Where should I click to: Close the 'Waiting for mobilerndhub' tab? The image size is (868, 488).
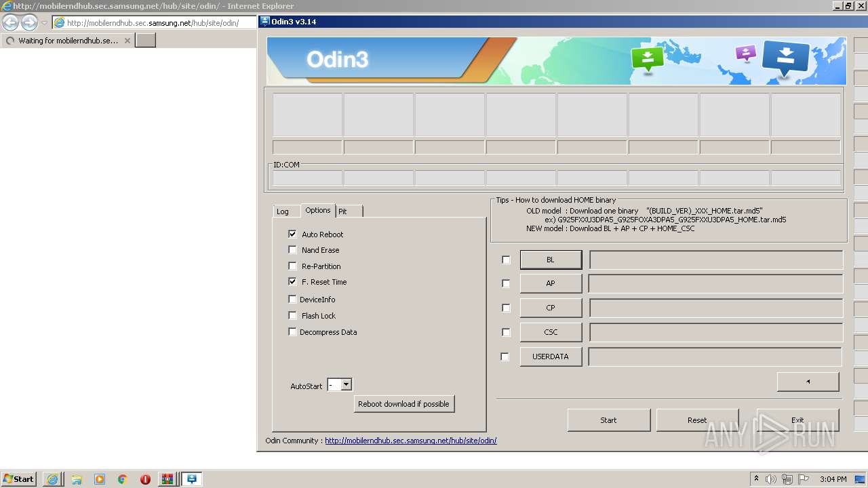click(127, 41)
